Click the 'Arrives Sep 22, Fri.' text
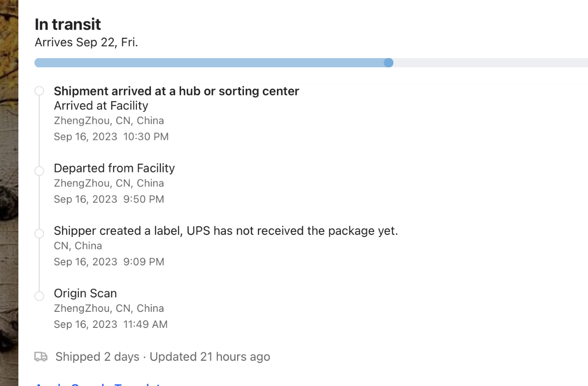The width and height of the screenshot is (588, 386). (86, 42)
